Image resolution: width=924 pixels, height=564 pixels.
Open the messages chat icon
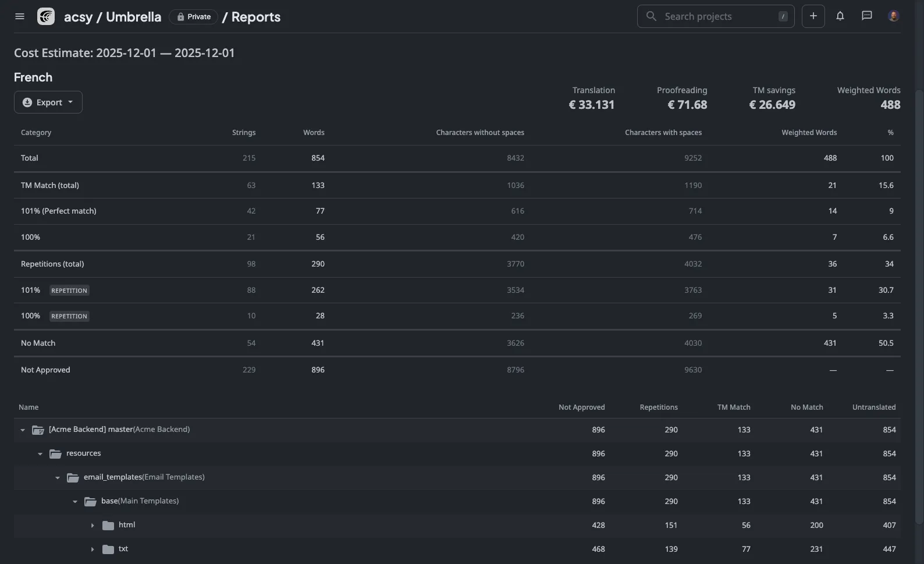point(866,16)
